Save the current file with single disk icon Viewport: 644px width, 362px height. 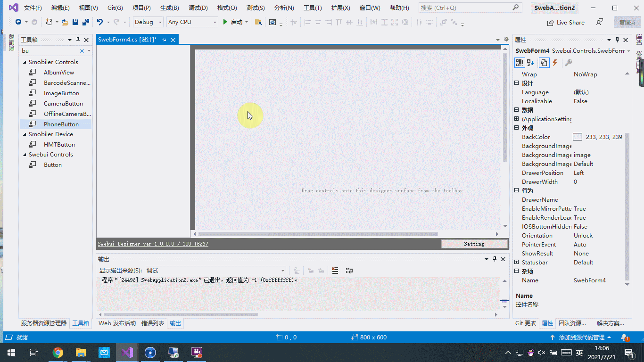pos(75,22)
